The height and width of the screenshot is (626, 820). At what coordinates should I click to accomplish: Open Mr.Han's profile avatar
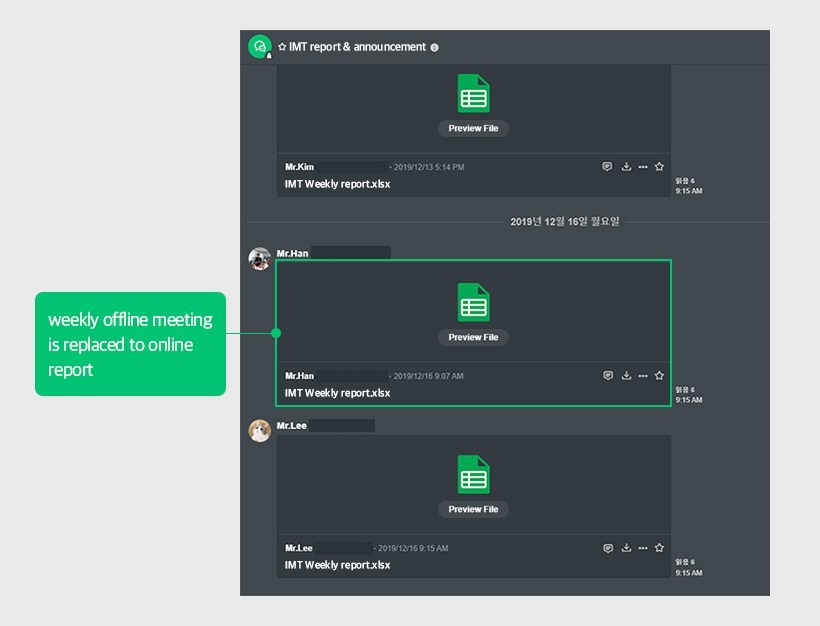[x=260, y=259]
